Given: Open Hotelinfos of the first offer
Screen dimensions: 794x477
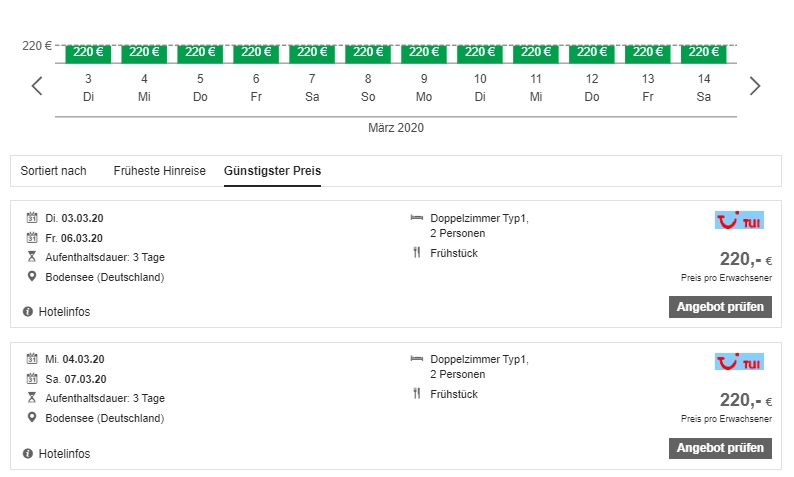Looking at the screenshot, I should click(64, 312).
